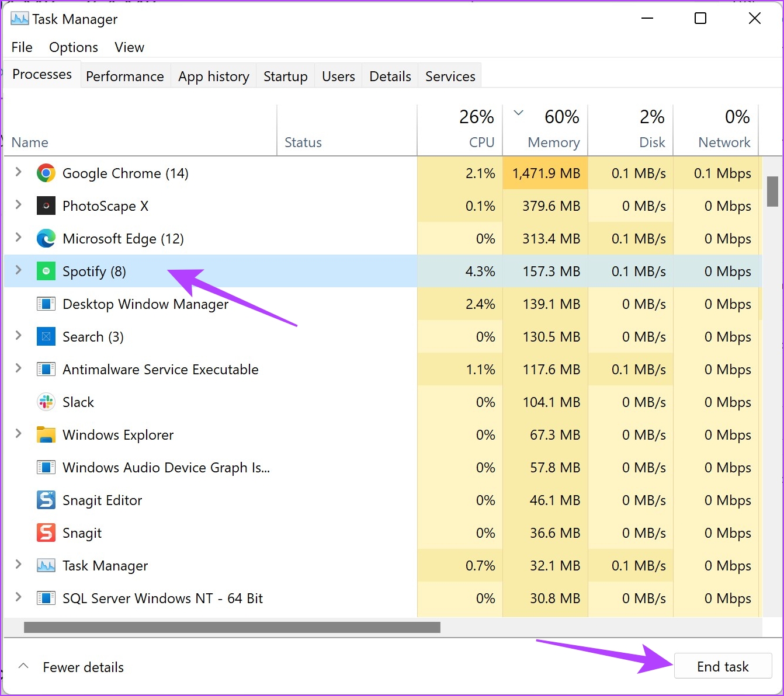This screenshot has height=696, width=784.
Task: Switch to the Details tab
Action: [x=390, y=76]
